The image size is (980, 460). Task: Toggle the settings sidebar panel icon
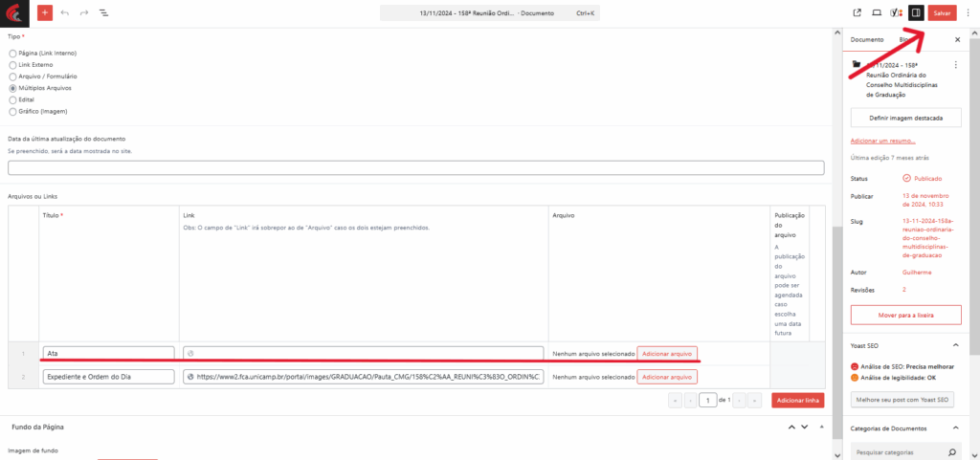click(916, 13)
